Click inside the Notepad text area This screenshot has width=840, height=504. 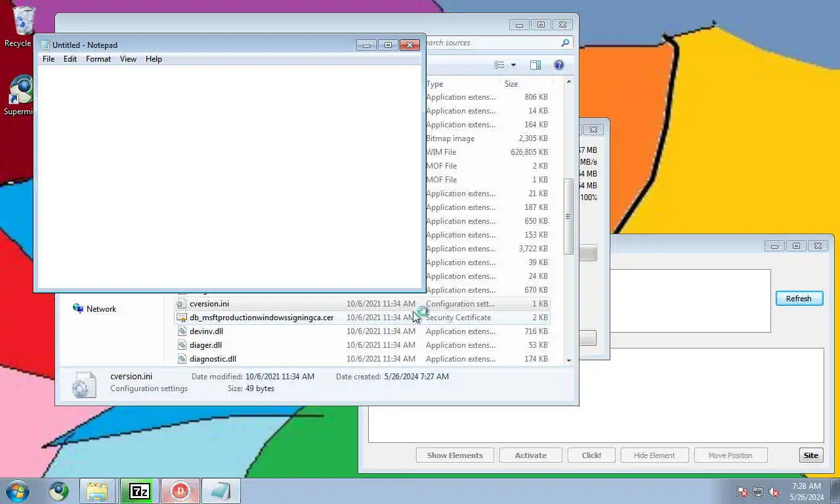tap(229, 176)
